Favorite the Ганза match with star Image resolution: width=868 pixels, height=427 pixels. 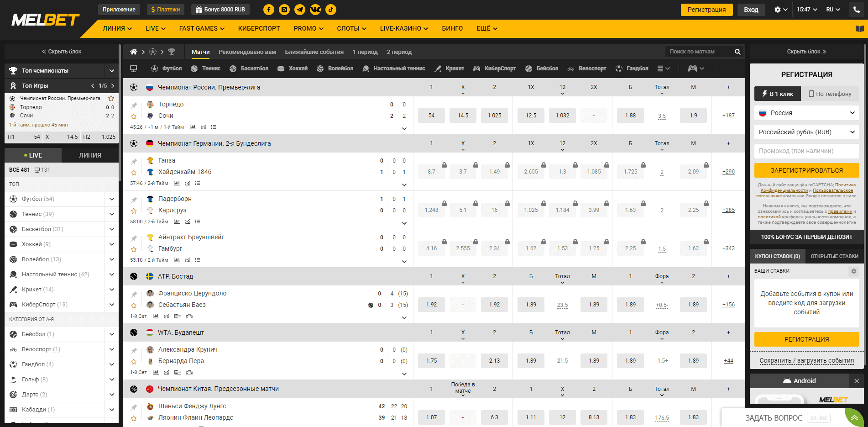coord(134,173)
